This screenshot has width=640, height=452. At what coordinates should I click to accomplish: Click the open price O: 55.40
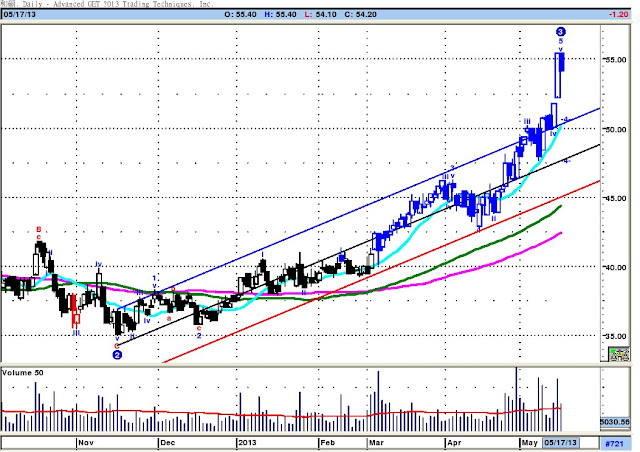click(x=240, y=14)
